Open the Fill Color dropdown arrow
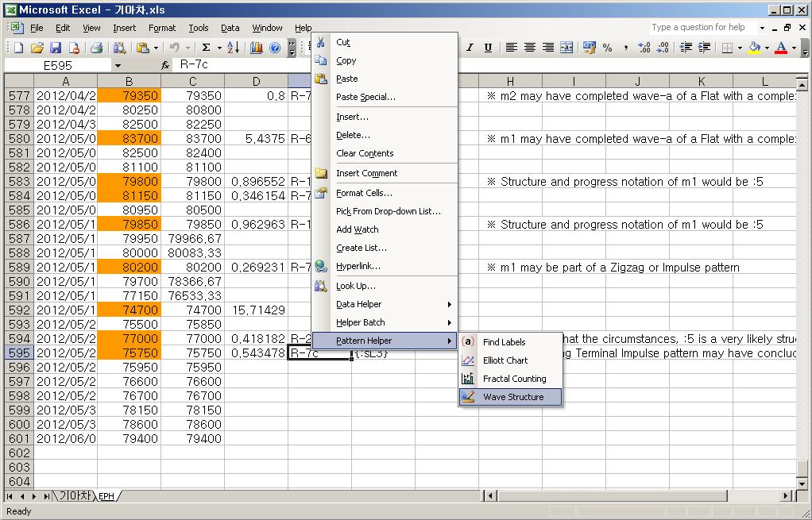812x520 pixels. pyautogui.click(x=765, y=48)
